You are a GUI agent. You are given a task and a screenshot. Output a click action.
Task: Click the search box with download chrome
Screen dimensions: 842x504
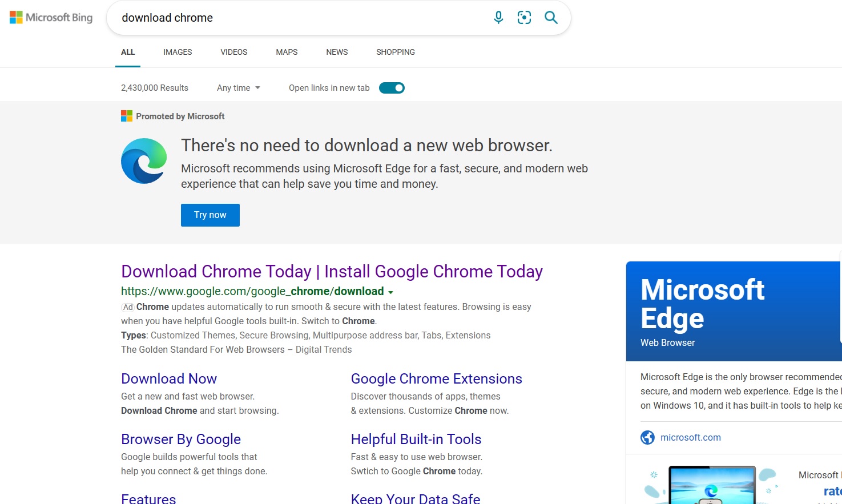point(297,18)
